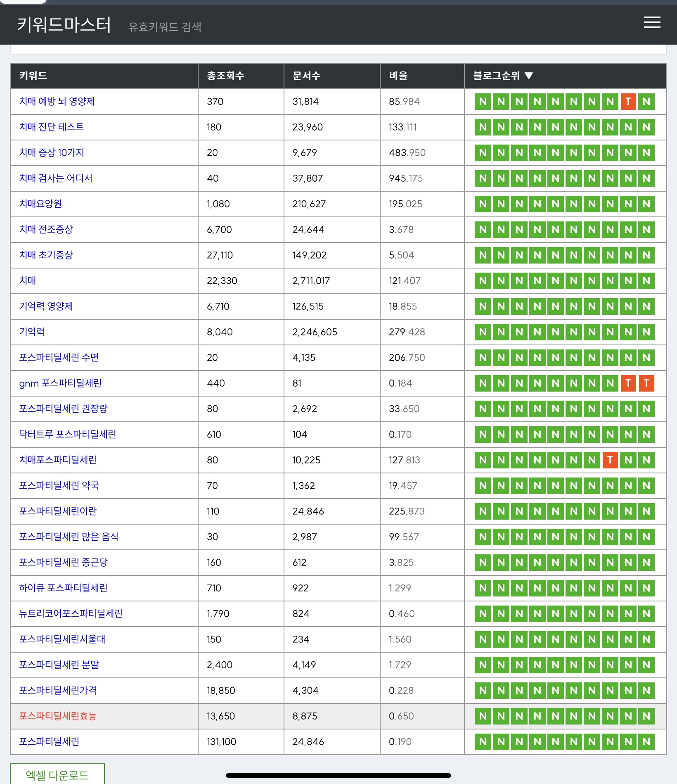This screenshot has height=784, width=677.
Task: Select the 2,246,605 document count cell
Action: coord(332,332)
